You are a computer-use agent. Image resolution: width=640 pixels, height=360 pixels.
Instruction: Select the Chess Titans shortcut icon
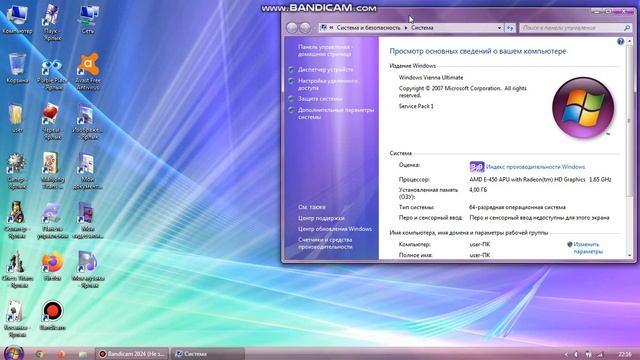[17, 269]
